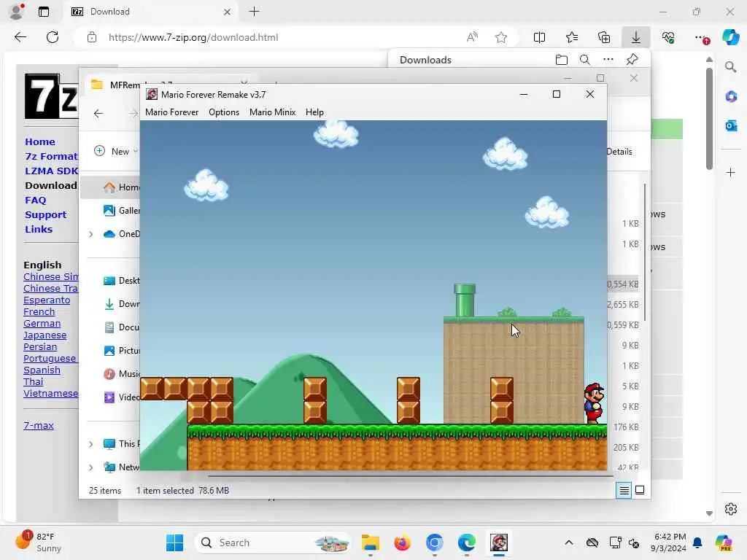Image resolution: width=747 pixels, height=560 pixels.
Task: Switch 7-zip site language to French
Action: (x=39, y=312)
